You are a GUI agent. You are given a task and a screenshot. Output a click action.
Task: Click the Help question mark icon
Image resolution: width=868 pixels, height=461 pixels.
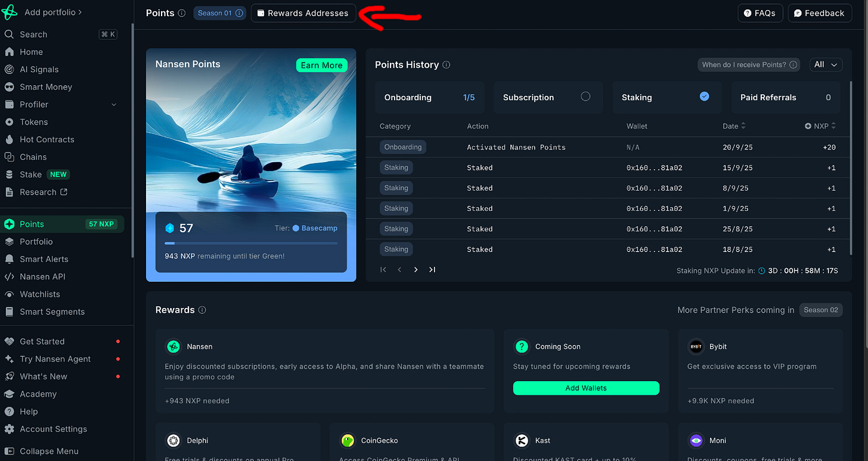tap(9, 412)
